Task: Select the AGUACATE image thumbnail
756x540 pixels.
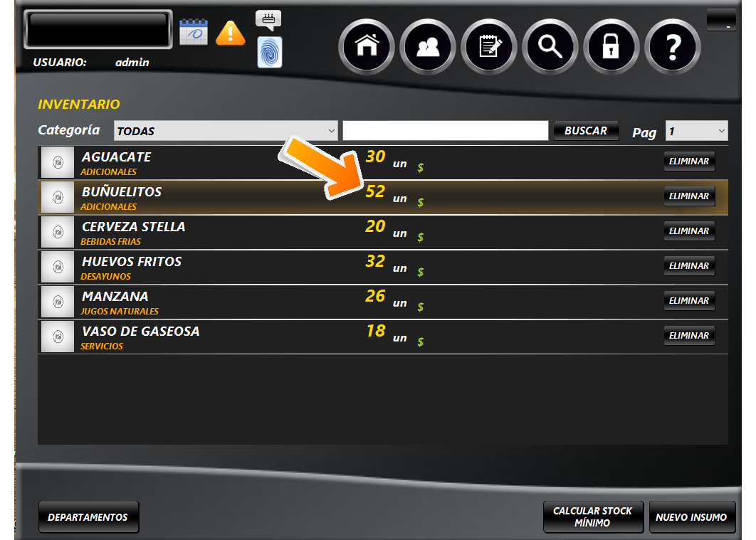Action: 58,162
